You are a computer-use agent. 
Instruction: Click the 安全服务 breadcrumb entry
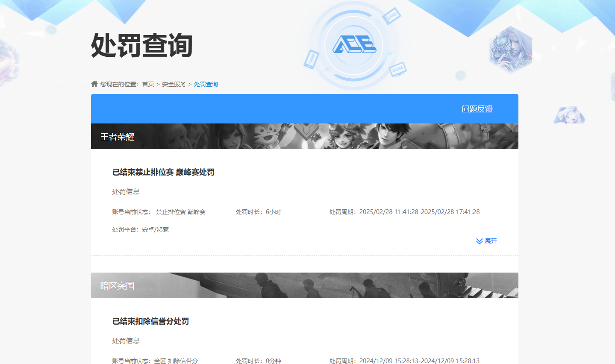coord(173,84)
